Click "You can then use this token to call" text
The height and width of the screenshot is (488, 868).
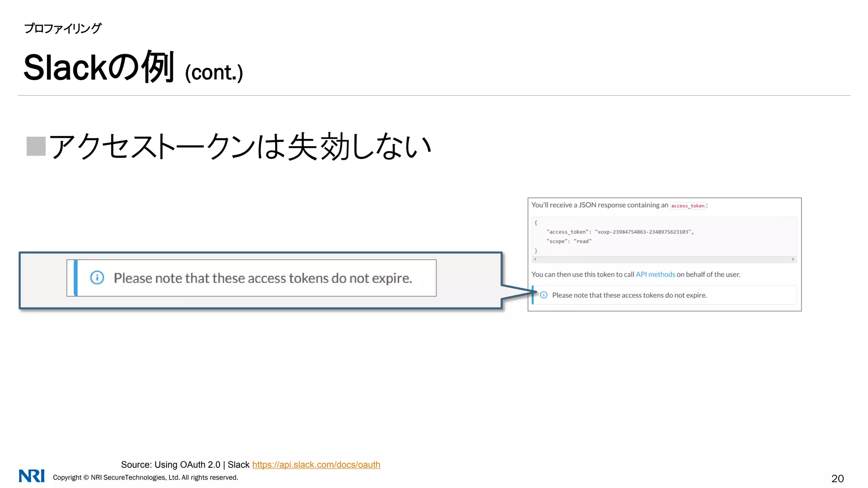click(583, 274)
